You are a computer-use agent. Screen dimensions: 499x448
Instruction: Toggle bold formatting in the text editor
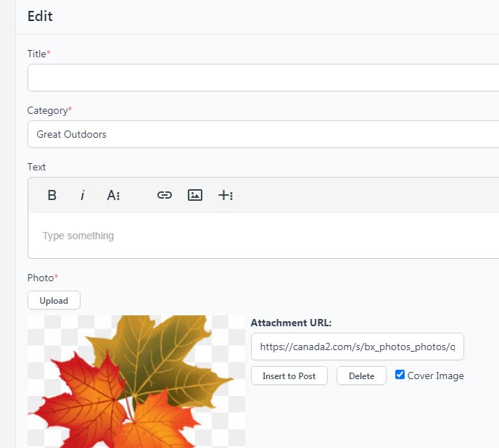click(52, 195)
